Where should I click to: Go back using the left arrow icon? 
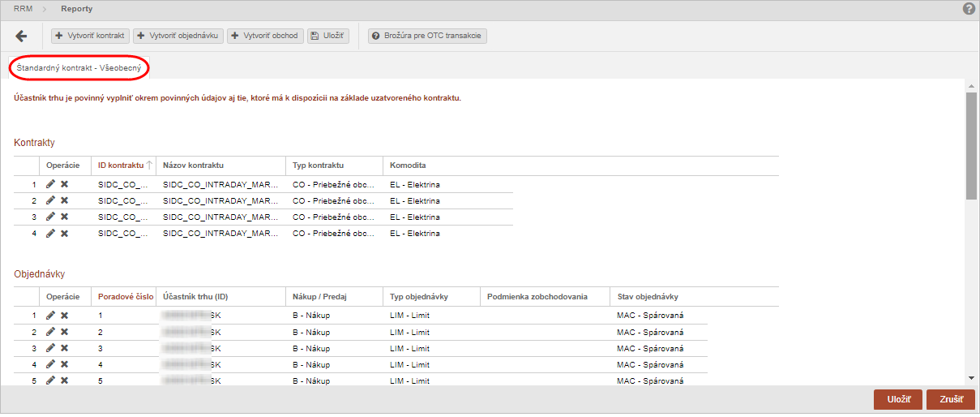point(21,36)
